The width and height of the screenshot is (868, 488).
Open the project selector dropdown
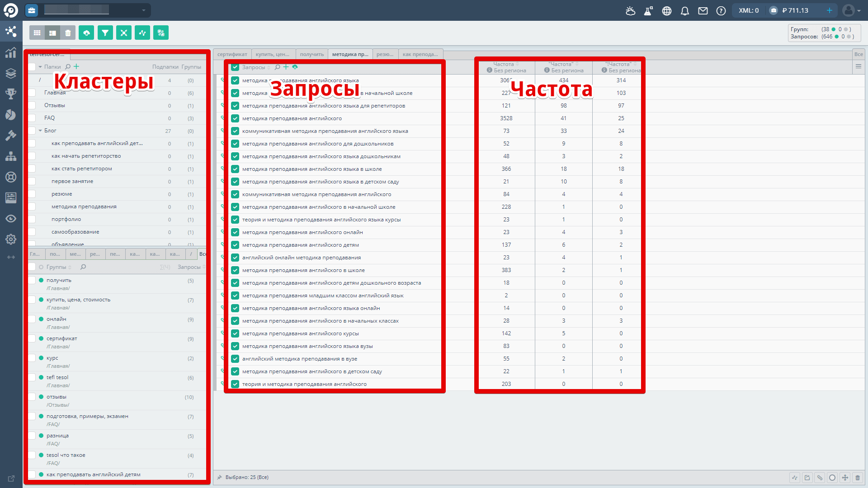(x=144, y=10)
